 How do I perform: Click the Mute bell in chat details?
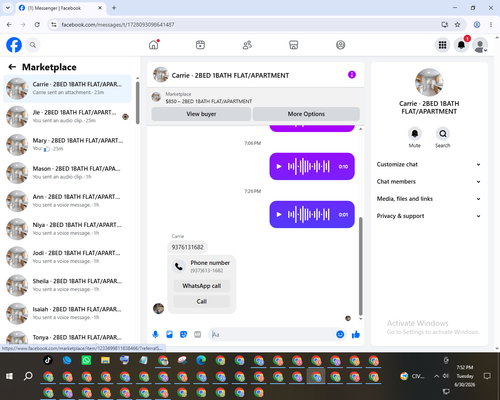coord(415,134)
